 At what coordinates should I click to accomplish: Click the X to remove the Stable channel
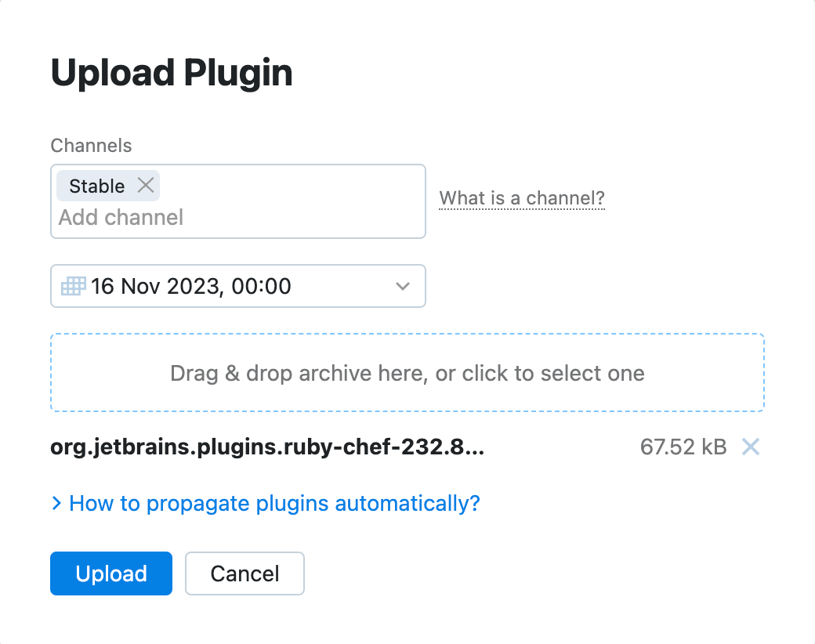click(145, 186)
